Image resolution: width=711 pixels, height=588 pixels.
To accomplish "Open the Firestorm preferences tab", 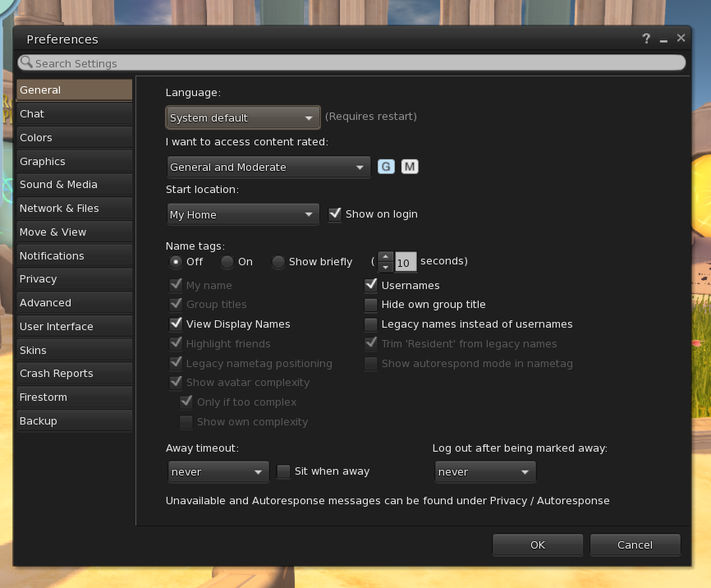I will point(74,397).
